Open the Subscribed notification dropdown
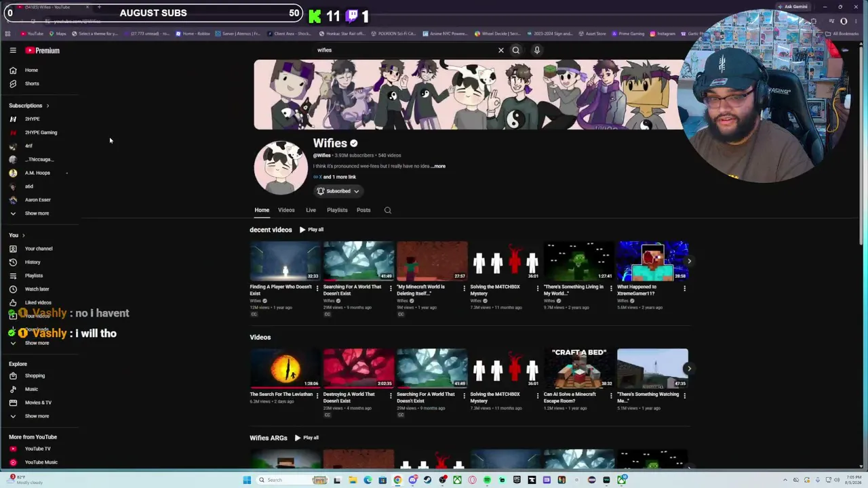 pyautogui.click(x=338, y=191)
